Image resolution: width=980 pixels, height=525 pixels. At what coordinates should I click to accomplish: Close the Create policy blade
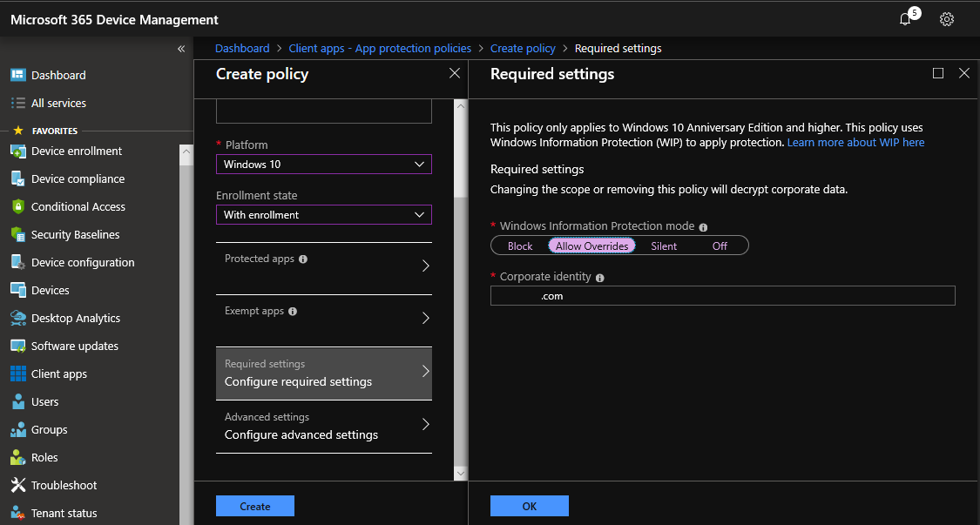click(455, 73)
